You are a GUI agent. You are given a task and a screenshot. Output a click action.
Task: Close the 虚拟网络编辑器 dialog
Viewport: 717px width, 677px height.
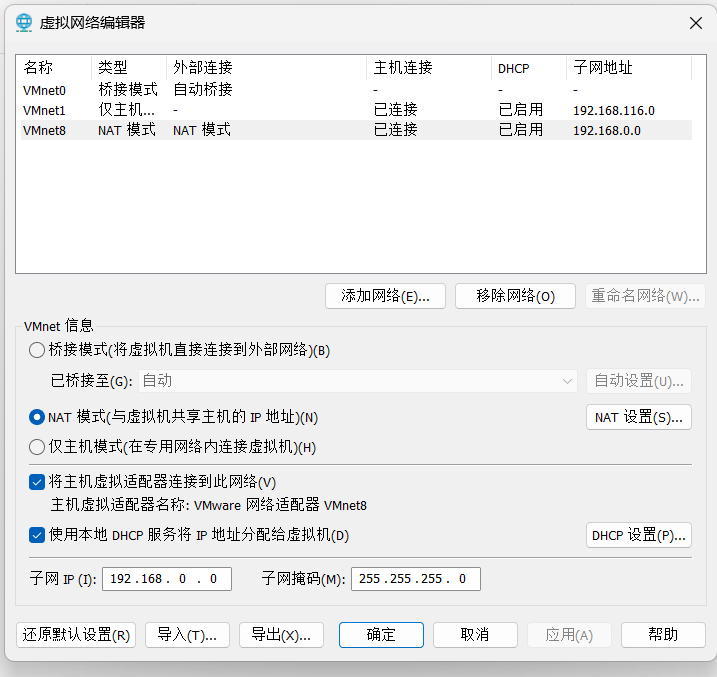[x=696, y=23]
